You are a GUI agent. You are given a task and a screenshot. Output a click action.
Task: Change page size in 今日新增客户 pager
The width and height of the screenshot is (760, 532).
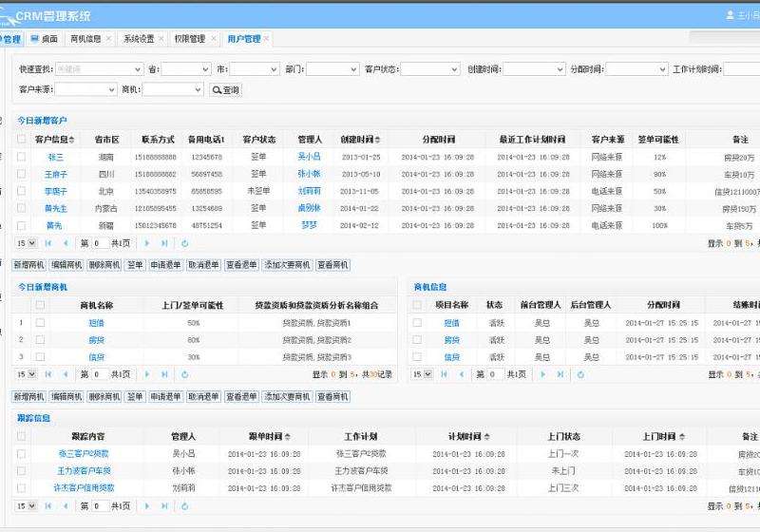pos(27,243)
